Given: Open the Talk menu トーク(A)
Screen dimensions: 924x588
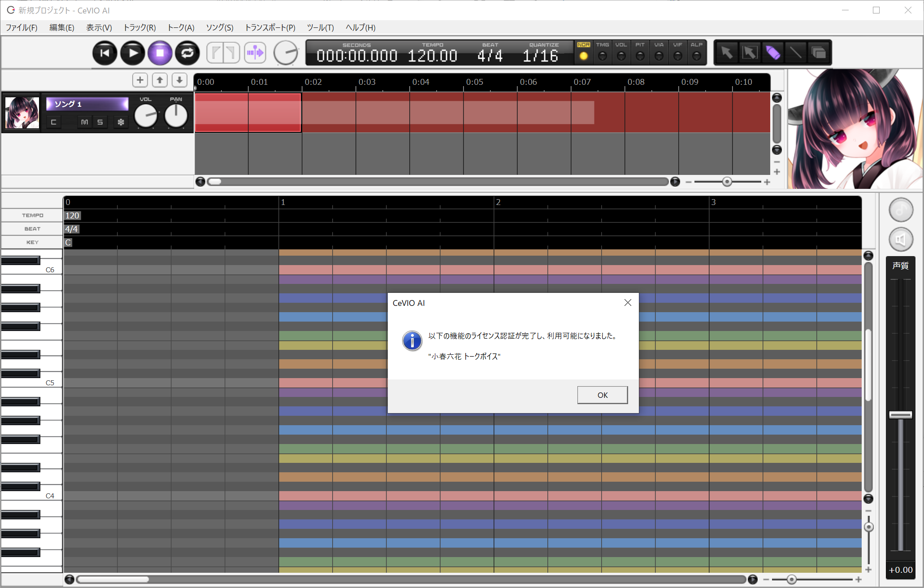Looking at the screenshot, I should [181, 27].
